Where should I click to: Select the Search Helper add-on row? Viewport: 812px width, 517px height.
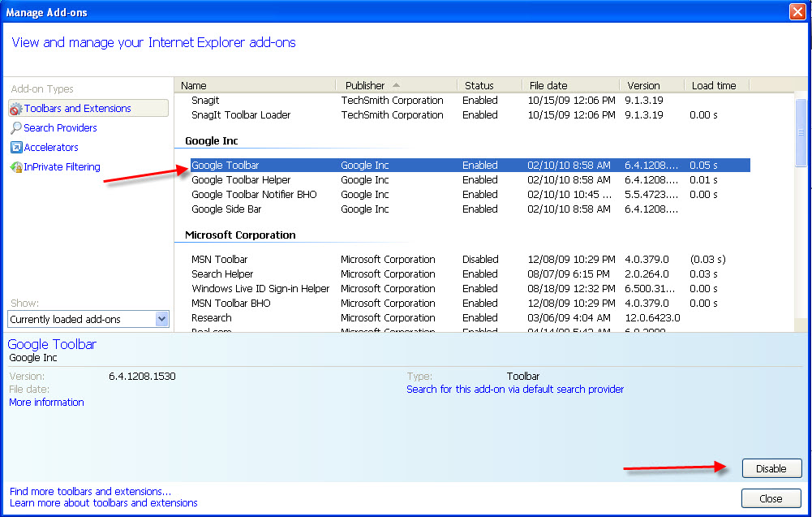470,274
